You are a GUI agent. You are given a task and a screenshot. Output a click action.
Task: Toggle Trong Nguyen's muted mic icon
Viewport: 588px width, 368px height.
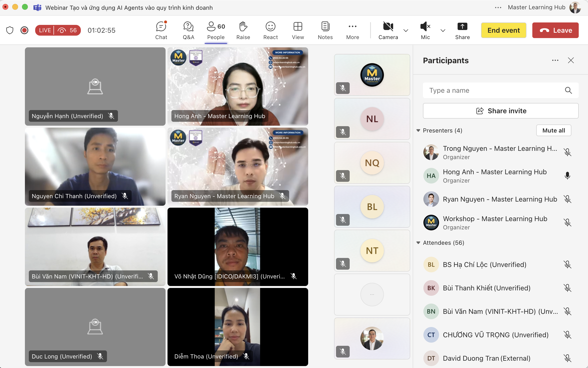tap(567, 152)
